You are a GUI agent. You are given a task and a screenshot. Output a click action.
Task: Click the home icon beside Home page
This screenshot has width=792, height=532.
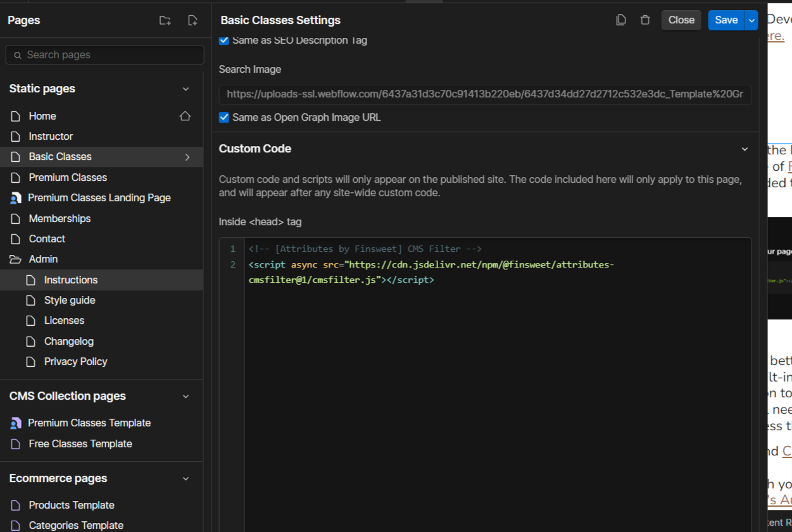click(x=185, y=116)
